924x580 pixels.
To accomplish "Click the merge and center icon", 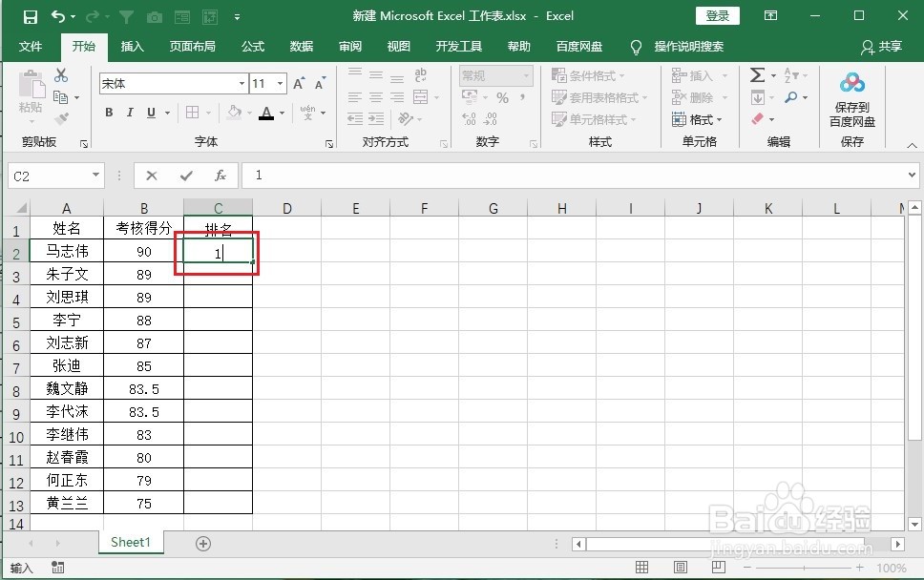I will point(421,97).
